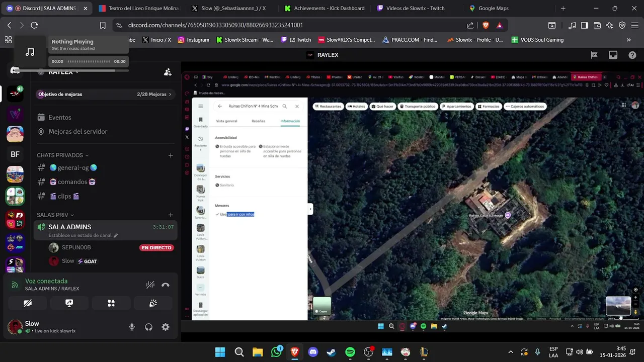
Task: Switch to the Achievements - Kick Dashboard tab
Action: pyautogui.click(x=325, y=9)
